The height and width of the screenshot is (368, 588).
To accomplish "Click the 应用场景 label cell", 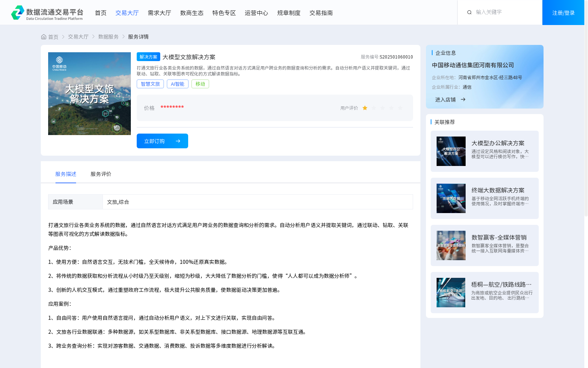I will [x=75, y=202].
